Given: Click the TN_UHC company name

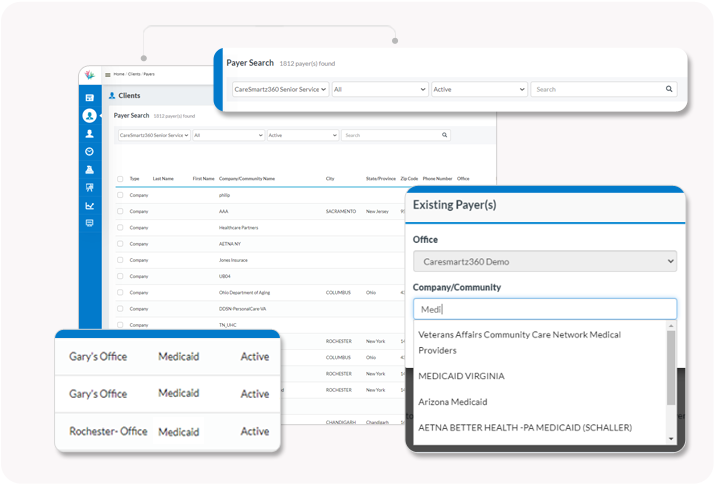Looking at the screenshot, I should 227,325.
